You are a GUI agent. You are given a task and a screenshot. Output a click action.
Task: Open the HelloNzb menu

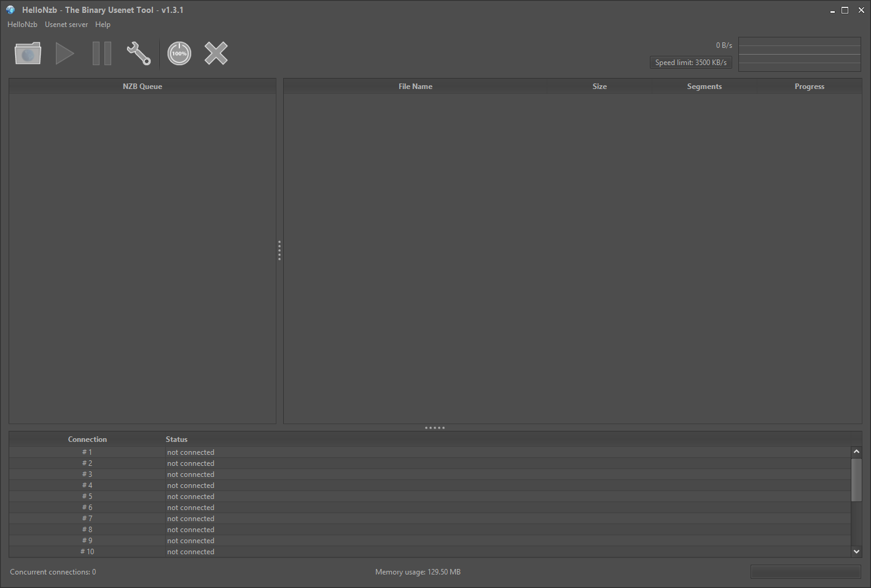click(22, 25)
